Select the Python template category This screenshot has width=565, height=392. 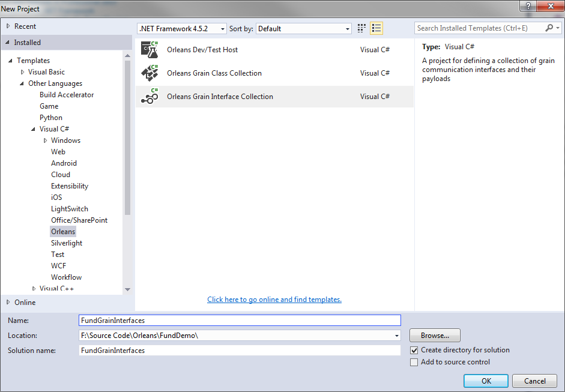click(x=51, y=118)
